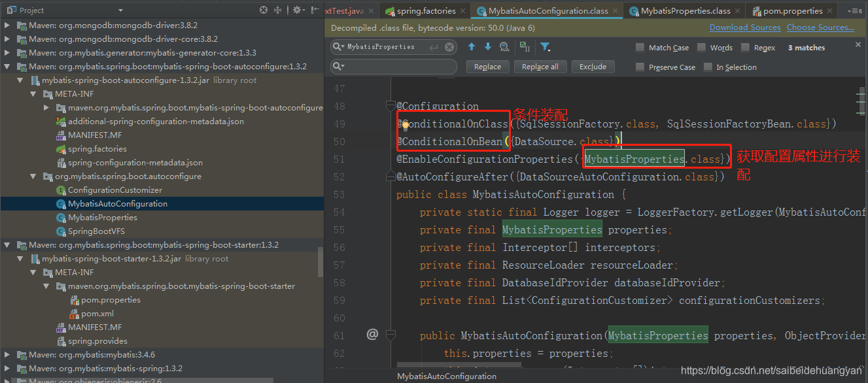
Task: Go to next occurrence with down arrow
Action: 487,47
